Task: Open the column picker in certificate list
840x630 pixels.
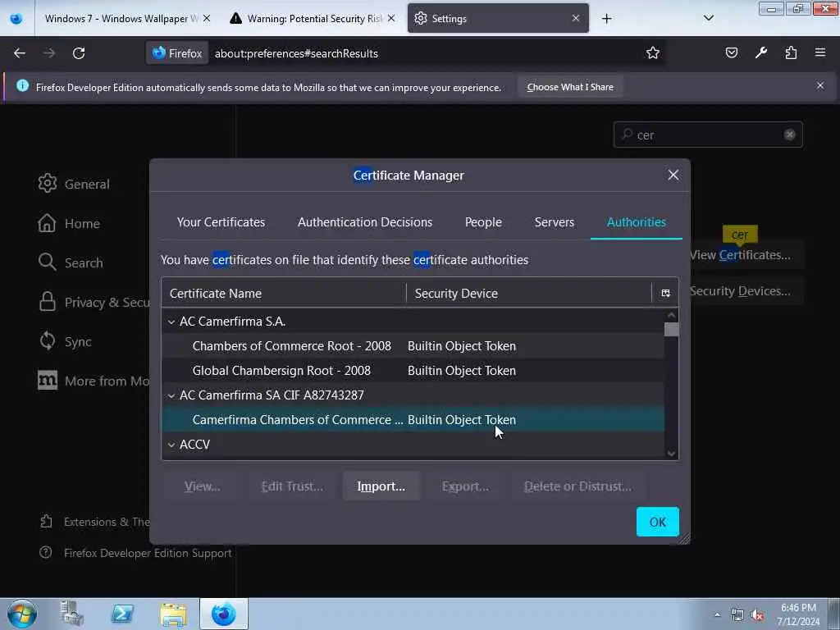Action: (x=665, y=293)
